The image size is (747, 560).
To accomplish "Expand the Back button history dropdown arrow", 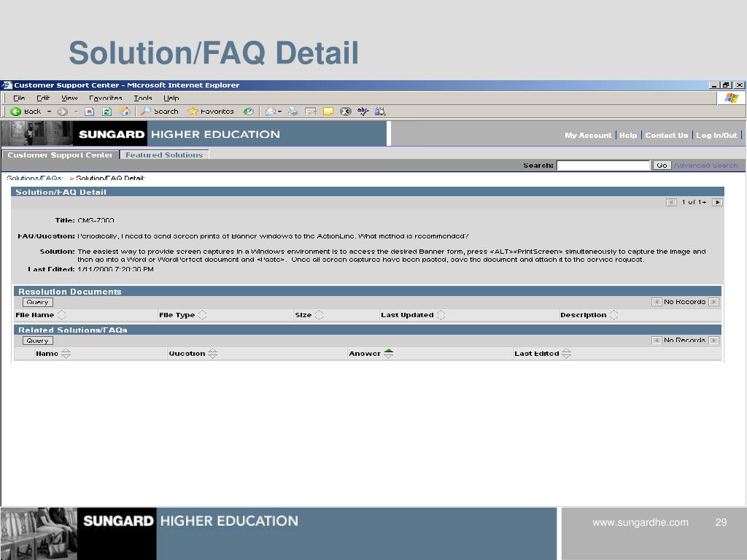I will [x=49, y=112].
